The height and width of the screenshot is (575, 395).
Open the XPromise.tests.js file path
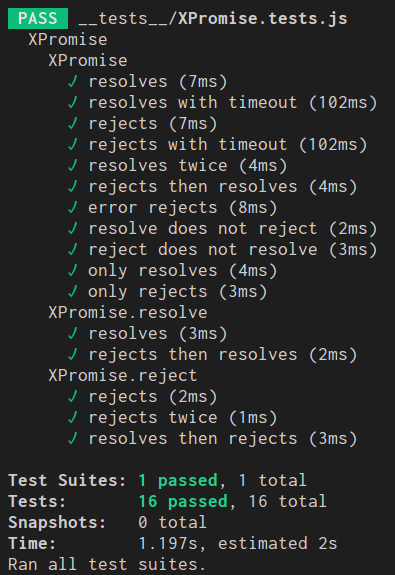213,18
